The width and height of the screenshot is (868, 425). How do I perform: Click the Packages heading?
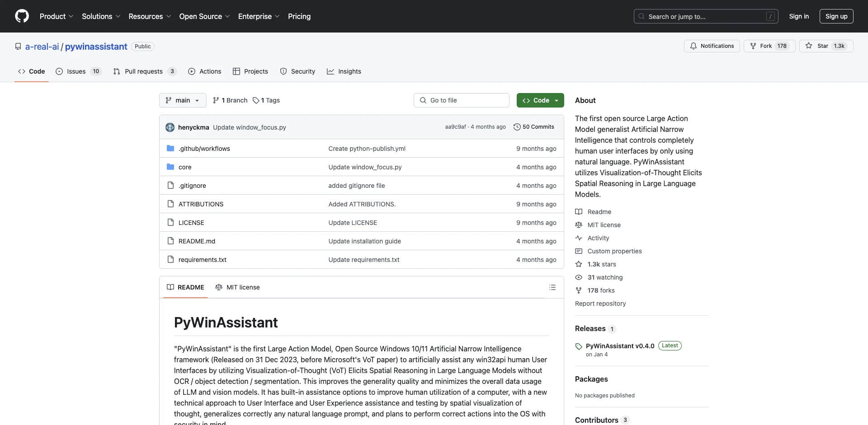click(x=591, y=379)
